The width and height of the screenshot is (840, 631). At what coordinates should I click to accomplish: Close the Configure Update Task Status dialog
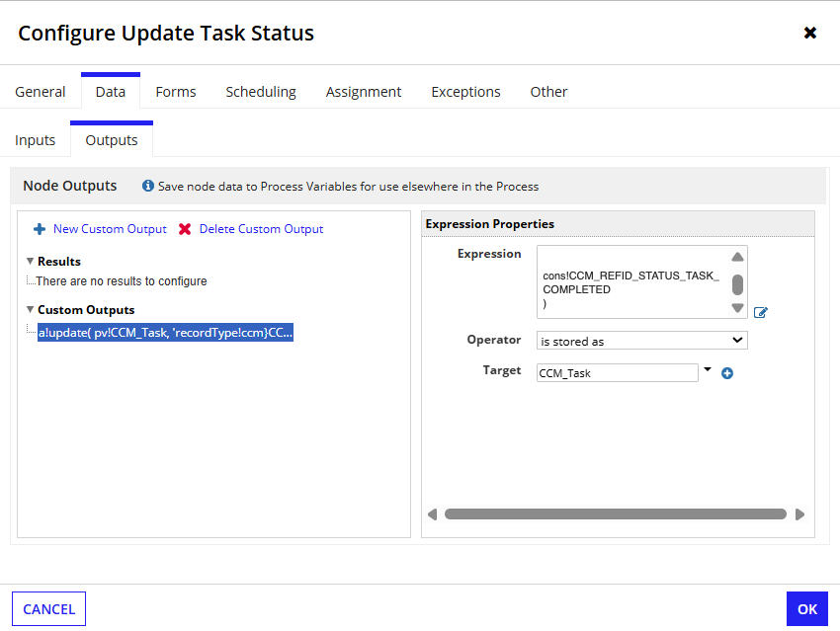click(x=810, y=34)
